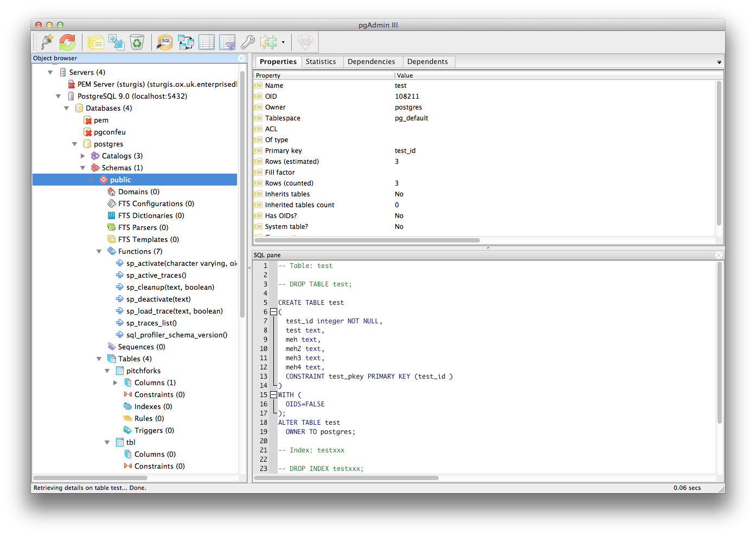This screenshot has height=536, width=756.
Task: Expand the Catalogs (3) node
Action: [83, 156]
